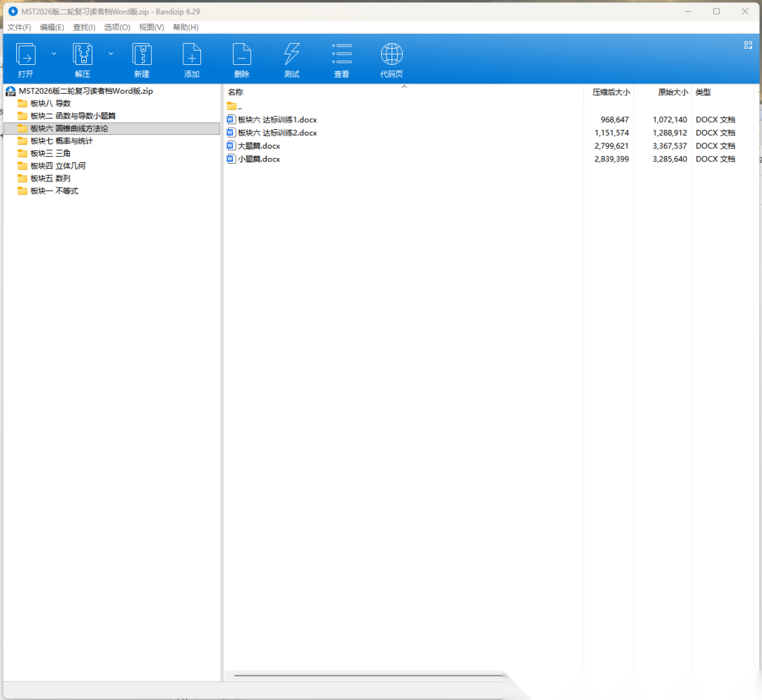Screen dimensions: 762x700
Task: Click the horizontal scrollbar in file list
Action: pyautogui.click(x=367, y=675)
